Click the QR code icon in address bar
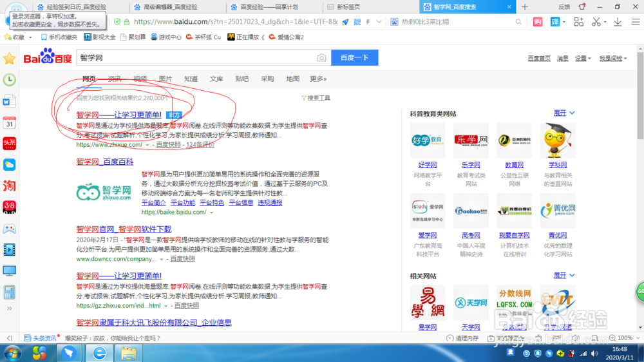The image size is (644, 362). click(357, 22)
